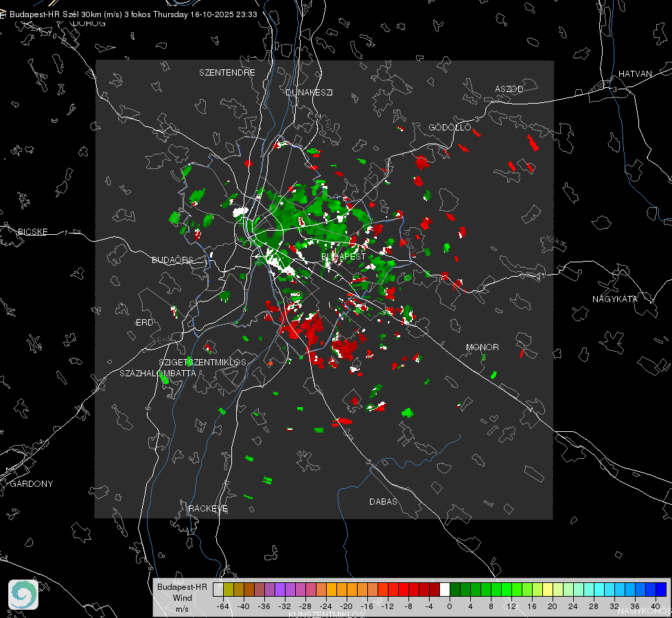
Task: Click the -64 legend scale value
Action: (223, 606)
